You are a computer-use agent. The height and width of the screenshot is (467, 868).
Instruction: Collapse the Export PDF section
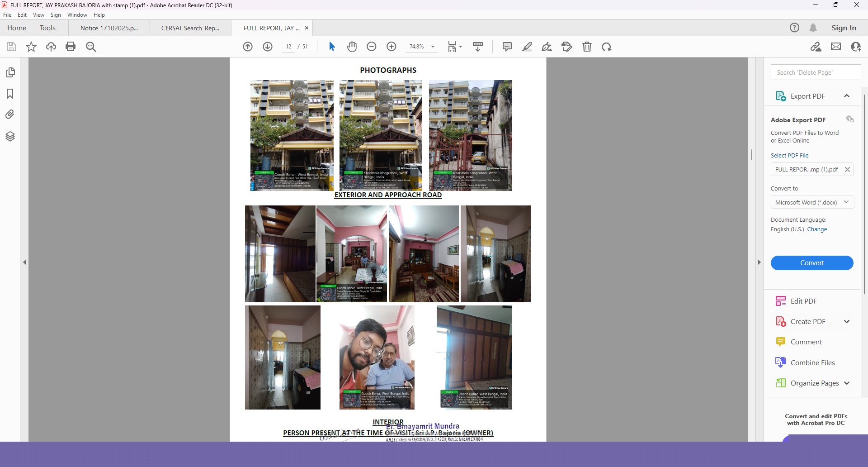846,96
